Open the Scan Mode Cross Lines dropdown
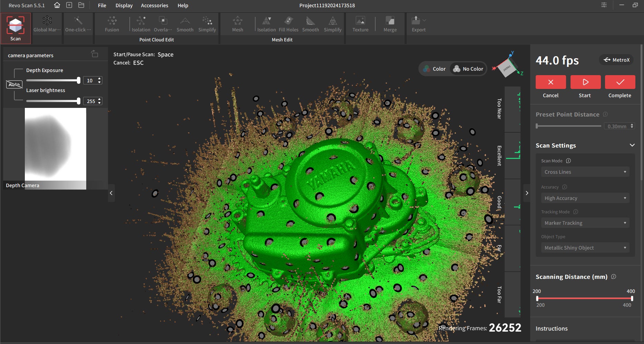This screenshot has width=644, height=344. pos(585,172)
